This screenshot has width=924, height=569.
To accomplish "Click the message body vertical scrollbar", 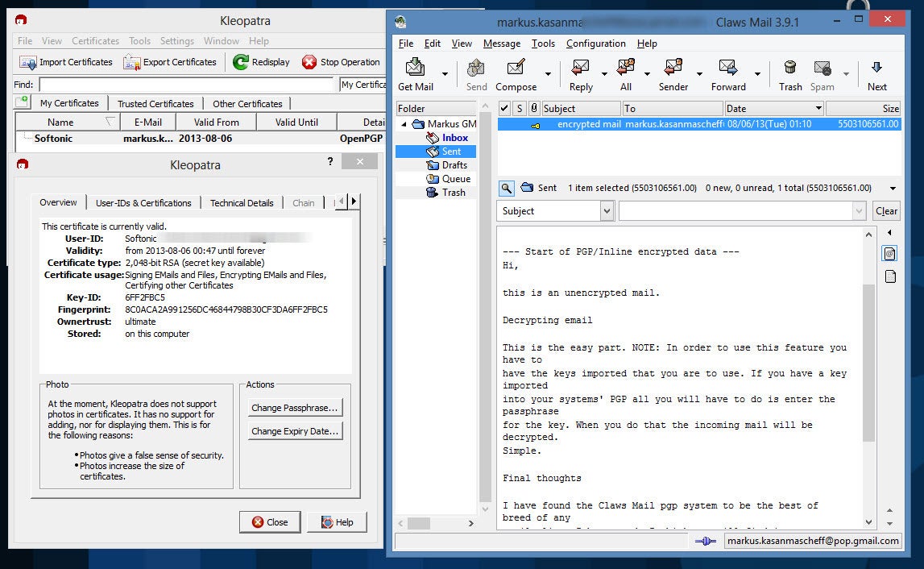I will coord(868,363).
